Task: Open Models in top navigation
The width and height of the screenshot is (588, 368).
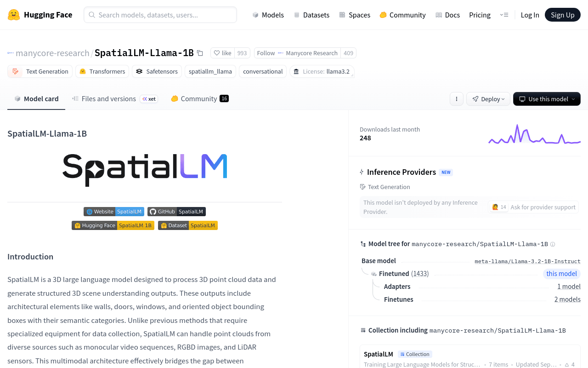Action: point(268,15)
